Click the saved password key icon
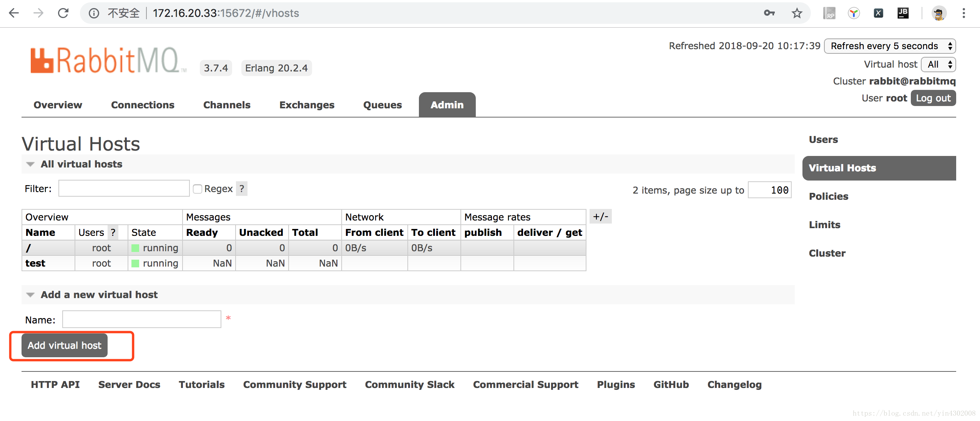Viewport: 980px width, 421px height. pos(769,13)
